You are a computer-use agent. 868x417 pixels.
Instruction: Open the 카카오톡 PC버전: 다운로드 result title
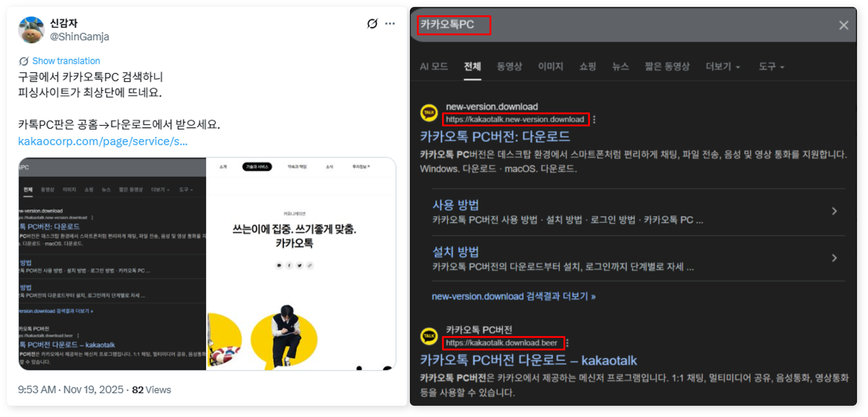(x=495, y=137)
